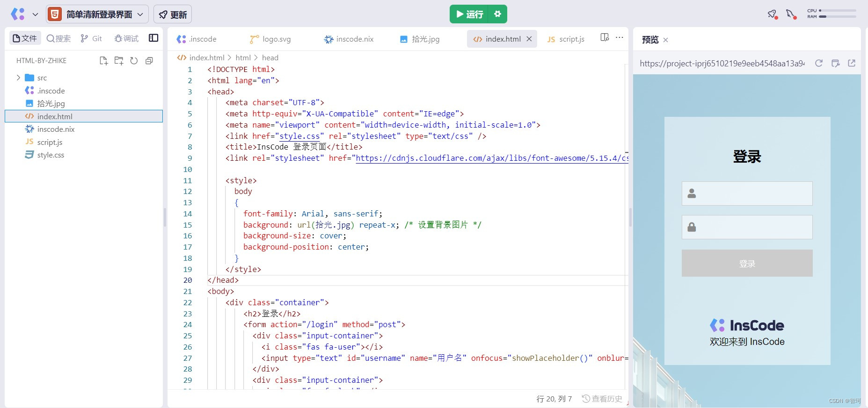Close the 预览 preview tab
This screenshot has height=408, width=868.
click(665, 40)
